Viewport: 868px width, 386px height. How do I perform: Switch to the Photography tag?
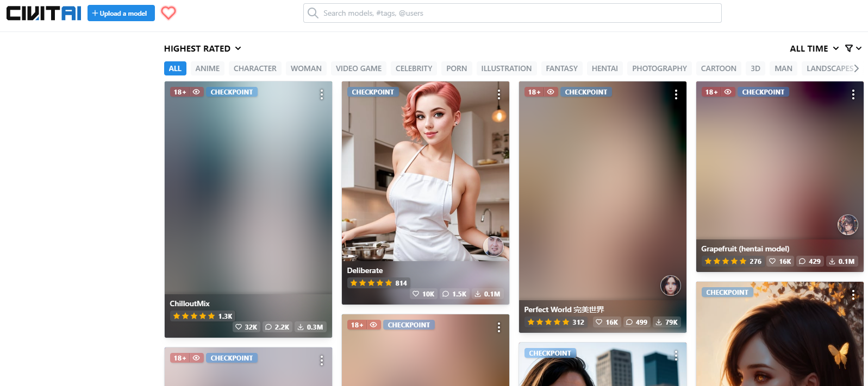[659, 68]
